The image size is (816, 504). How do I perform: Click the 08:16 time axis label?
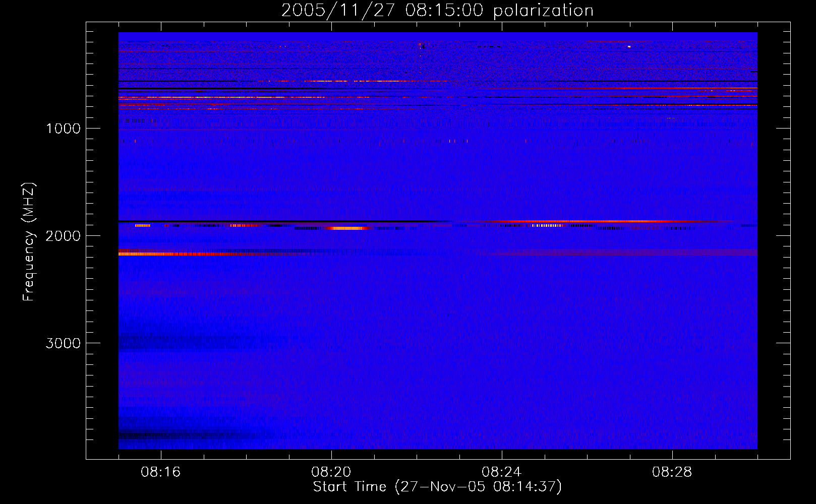click(160, 472)
